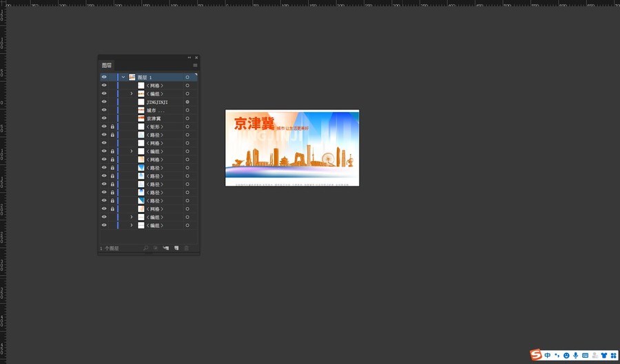Expand the bottom-most <编组> row
Screen dimensions: 620x364
[x=132, y=226]
